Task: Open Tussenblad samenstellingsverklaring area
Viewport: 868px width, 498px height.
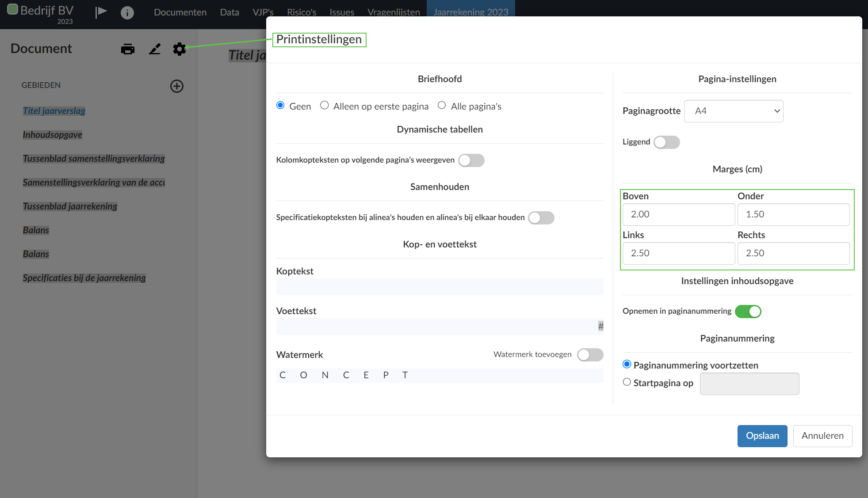Action: point(94,159)
